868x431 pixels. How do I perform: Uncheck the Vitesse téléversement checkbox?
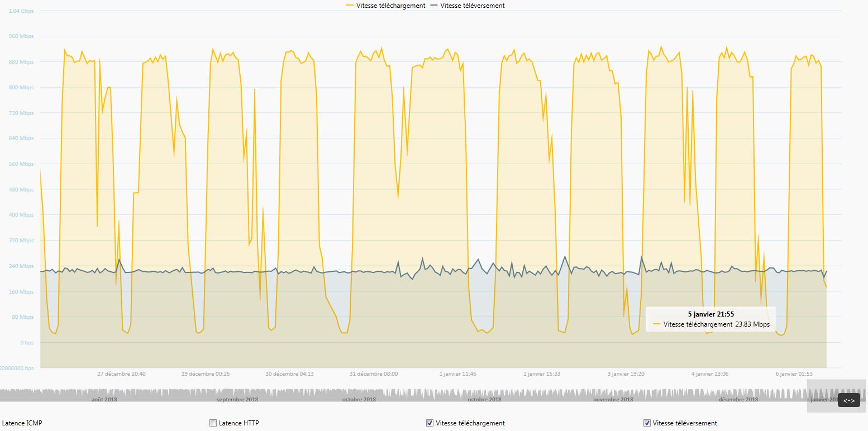647,423
